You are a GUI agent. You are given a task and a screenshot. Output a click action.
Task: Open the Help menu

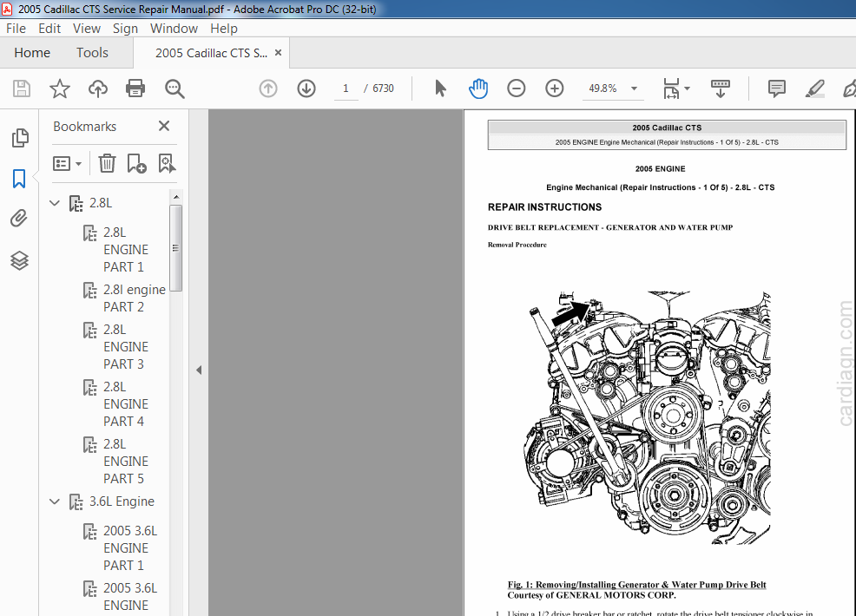pyautogui.click(x=224, y=29)
